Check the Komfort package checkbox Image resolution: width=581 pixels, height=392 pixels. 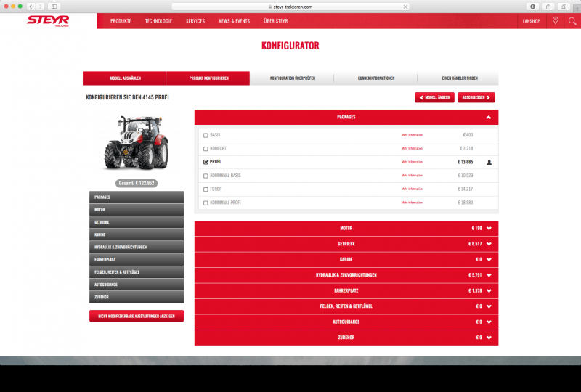tap(206, 149)
